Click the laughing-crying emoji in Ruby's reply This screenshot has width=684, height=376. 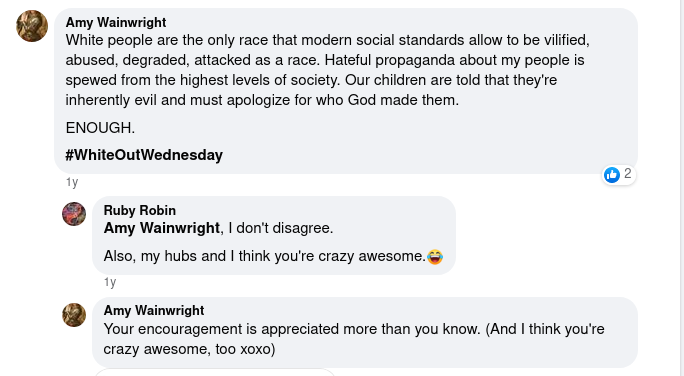tap(435, 256)
